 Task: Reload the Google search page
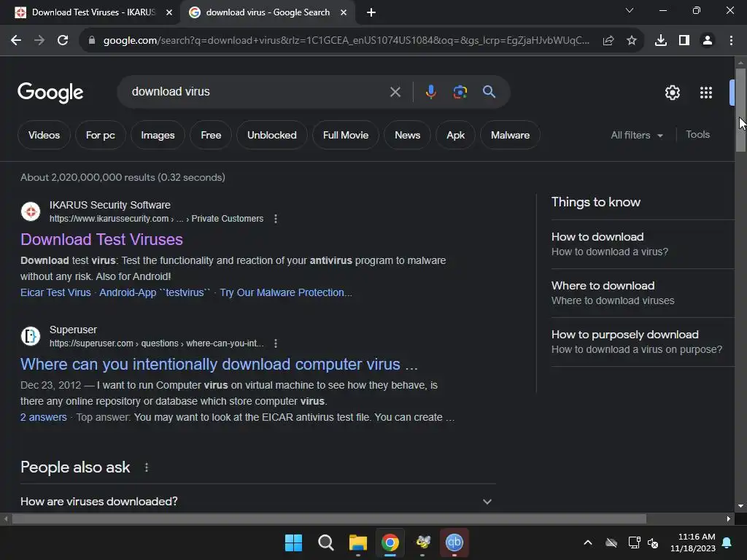coord(63,41)
